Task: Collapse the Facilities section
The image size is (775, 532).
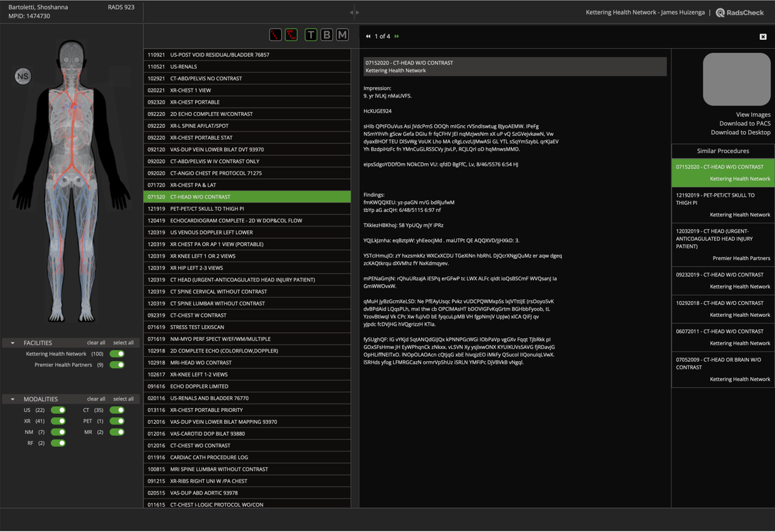Action: click(13, 343)
